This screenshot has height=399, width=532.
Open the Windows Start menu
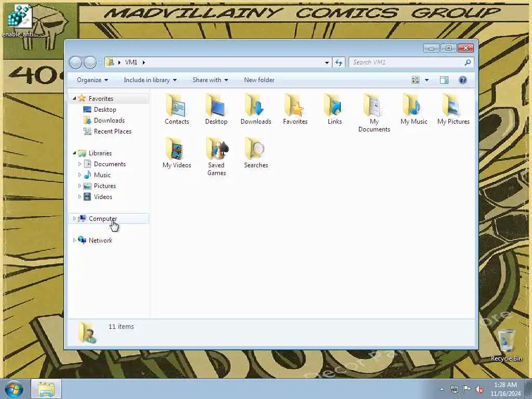point(14,389)
